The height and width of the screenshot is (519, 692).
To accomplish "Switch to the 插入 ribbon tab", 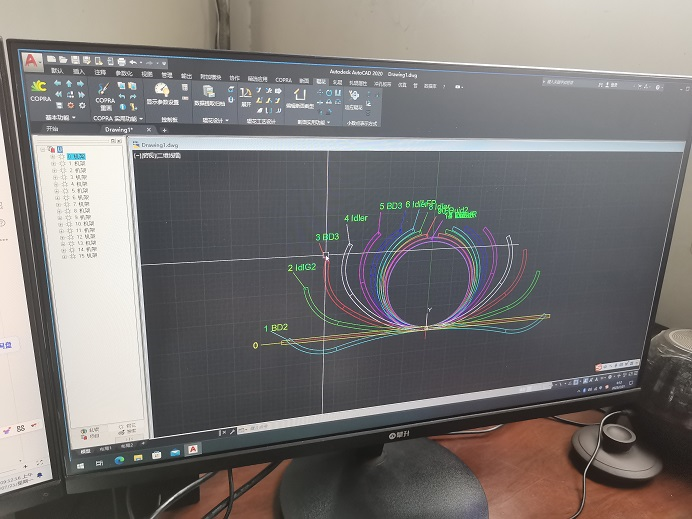I will (x=79, y=71).
